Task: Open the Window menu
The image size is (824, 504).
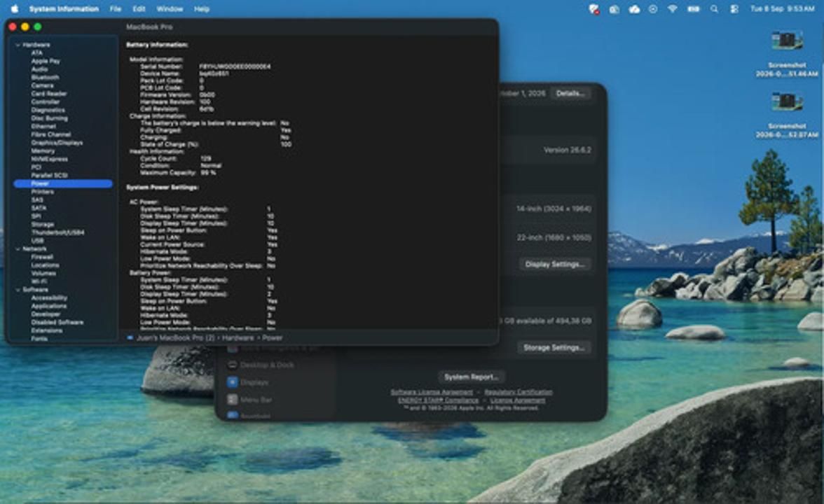Action: [170, 9]
